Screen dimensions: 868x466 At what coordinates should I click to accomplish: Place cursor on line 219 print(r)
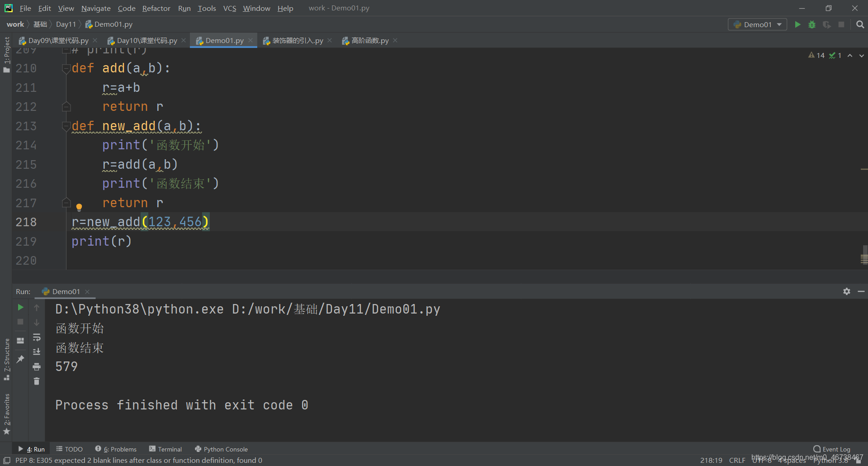(x=101, y=242)
